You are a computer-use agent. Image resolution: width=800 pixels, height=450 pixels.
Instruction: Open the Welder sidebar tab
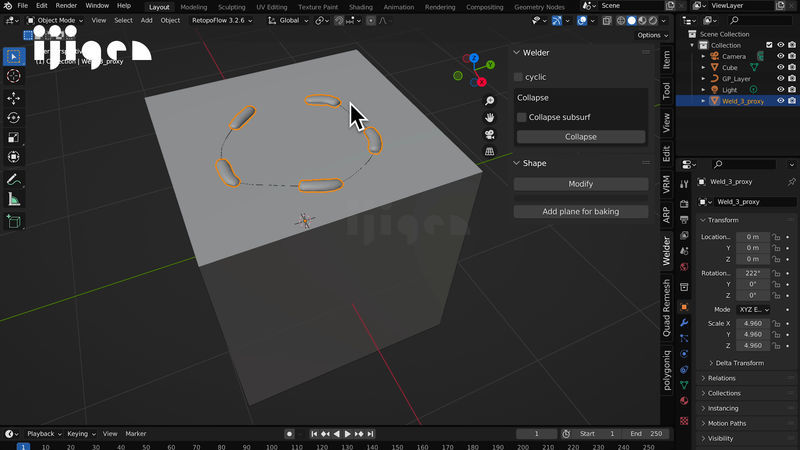click(666, 251)
